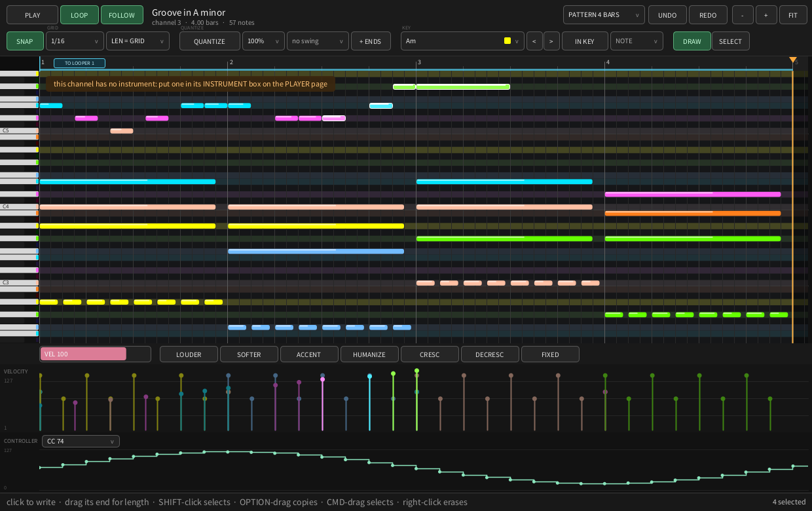The height and width of the screenshot is (511, 812).
Task: Switch to DRAW mode
Action: [x=692, y=41]
